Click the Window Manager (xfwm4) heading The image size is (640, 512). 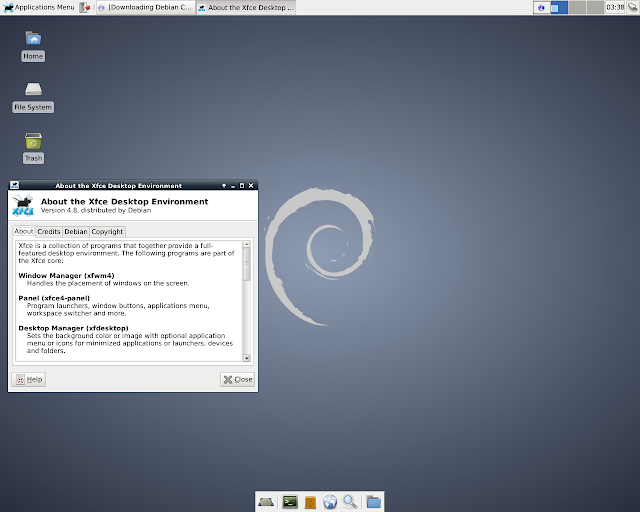tap(67, 276)
